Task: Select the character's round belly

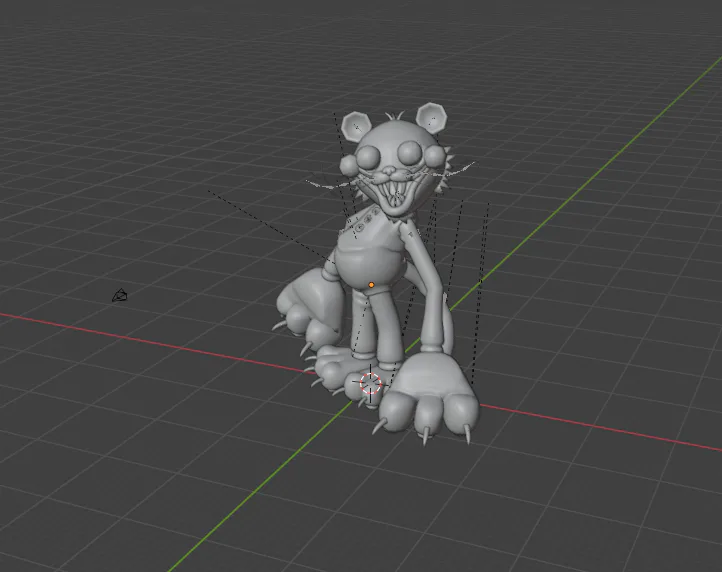Action: (x=369, y=268)
